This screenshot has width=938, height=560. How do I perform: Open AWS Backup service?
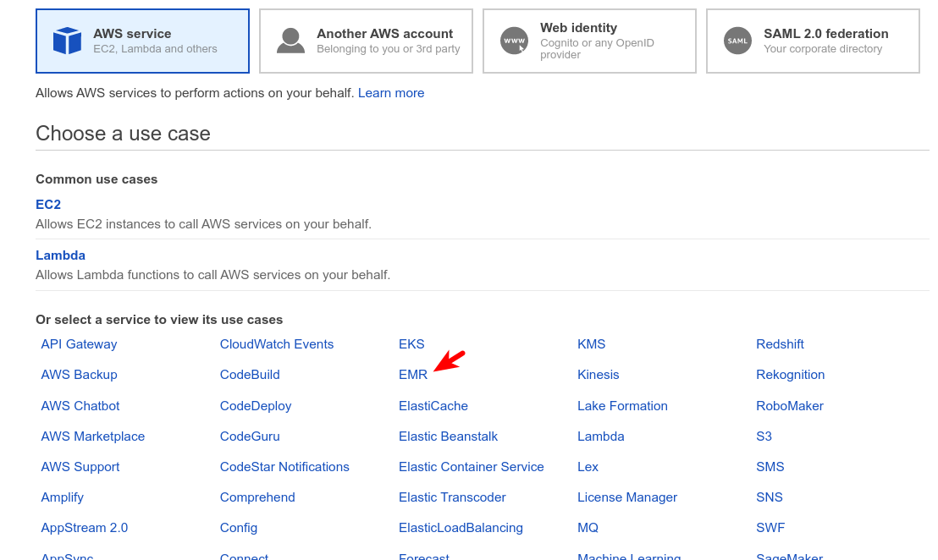(79, 375)
